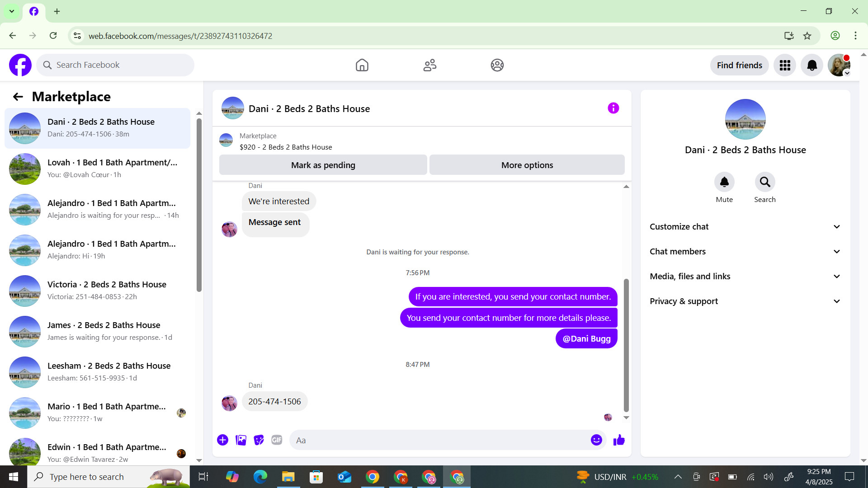The width and height of the screenshot is (868, 488).
Task: Expand Chat members section
Action: tap(745, 252)
